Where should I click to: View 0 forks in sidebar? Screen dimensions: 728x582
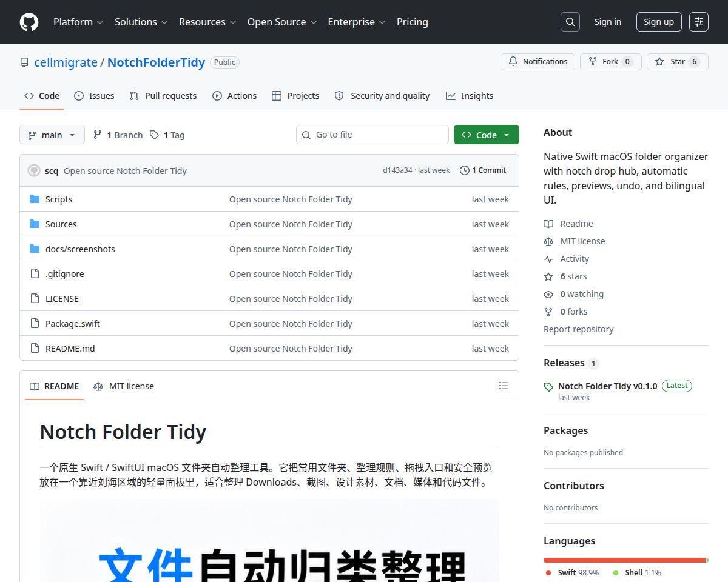[x=565, y=312]
